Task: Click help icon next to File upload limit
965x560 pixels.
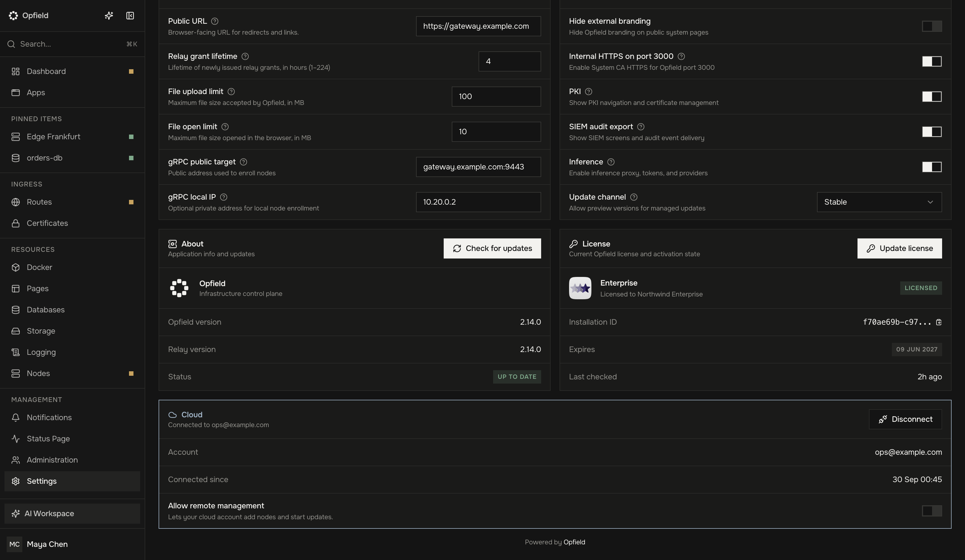Action: pyautogui.click(x=231, y=92)
